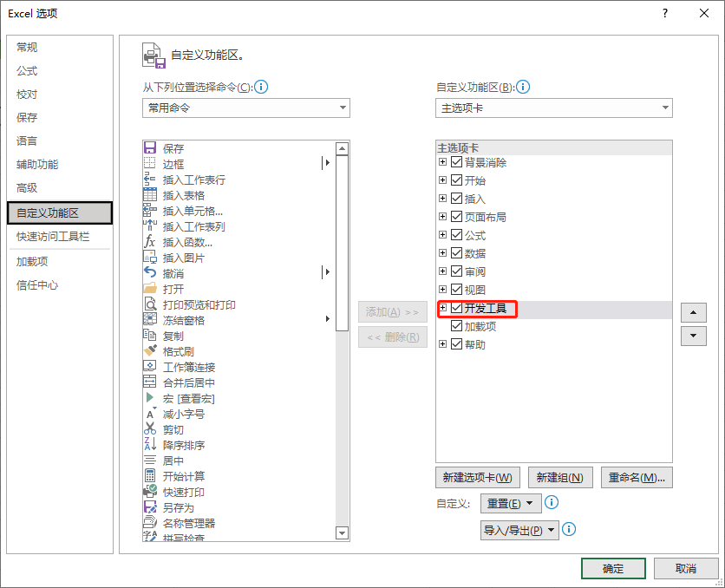
Task: Click the 插入工作表列 icon
Action: 150,226
